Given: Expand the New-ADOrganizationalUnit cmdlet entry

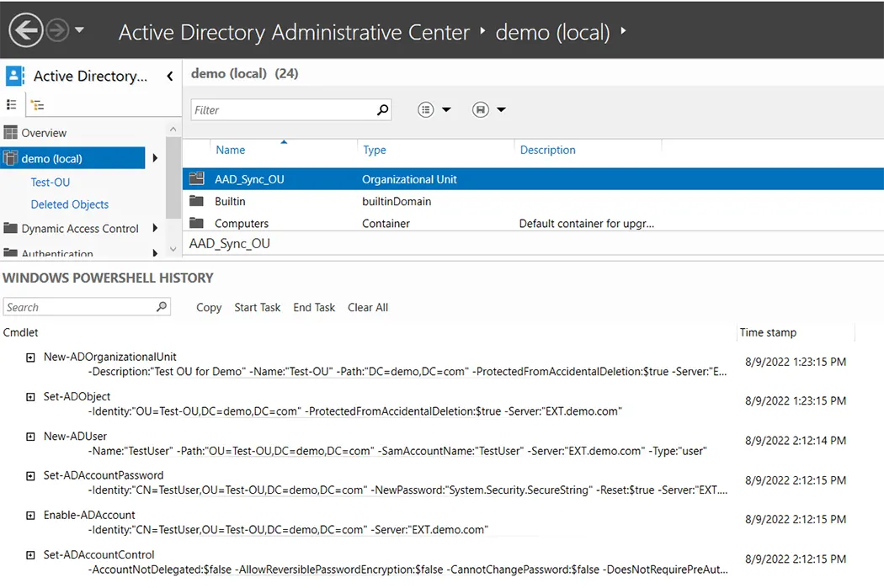Looking at the screenshot, I should click(30, 357).
